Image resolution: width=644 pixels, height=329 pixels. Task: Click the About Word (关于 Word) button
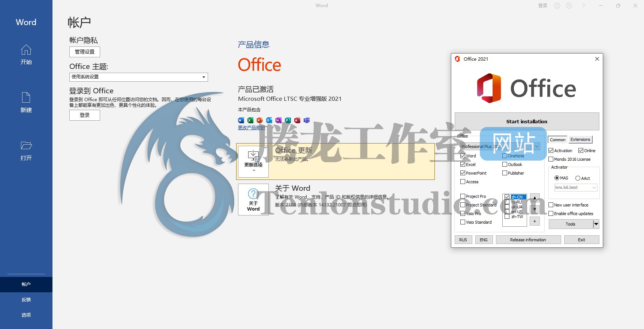coord(253,199)
